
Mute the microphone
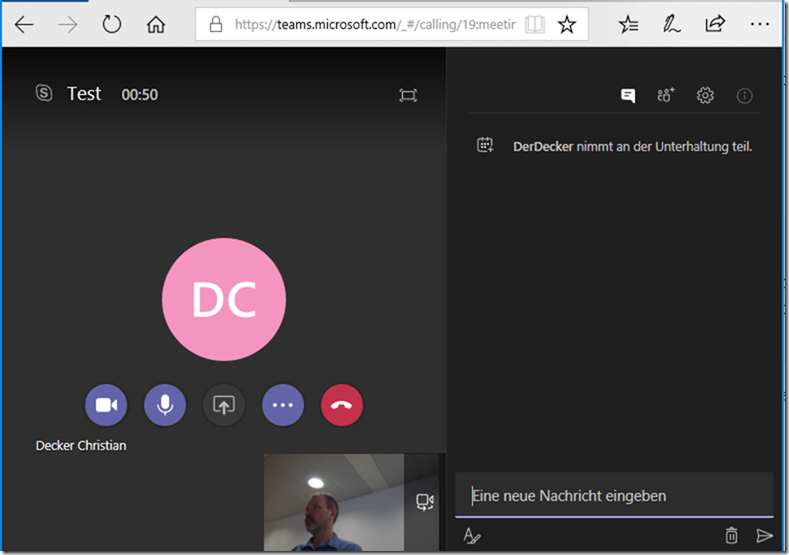(165, 405)
